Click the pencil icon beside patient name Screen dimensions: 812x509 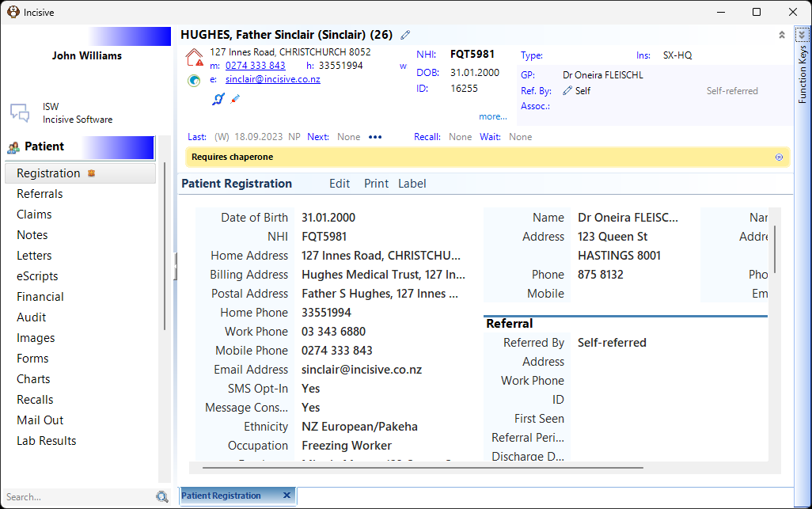coord(405,35)
